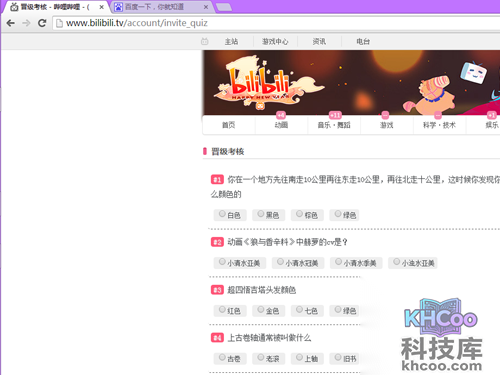Click the +11 badge above 音乐·舞蹈
The height and width of the screenshot is (375, 500).
point(335,115)
